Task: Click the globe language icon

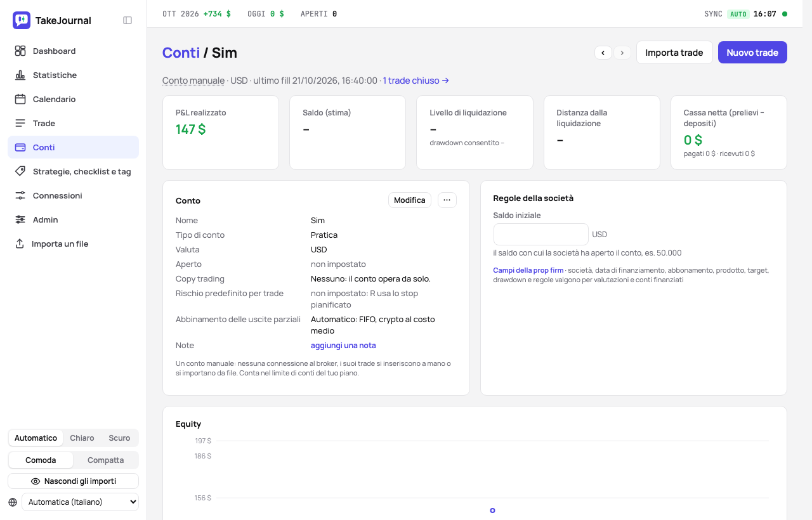Action: (13, 502)
